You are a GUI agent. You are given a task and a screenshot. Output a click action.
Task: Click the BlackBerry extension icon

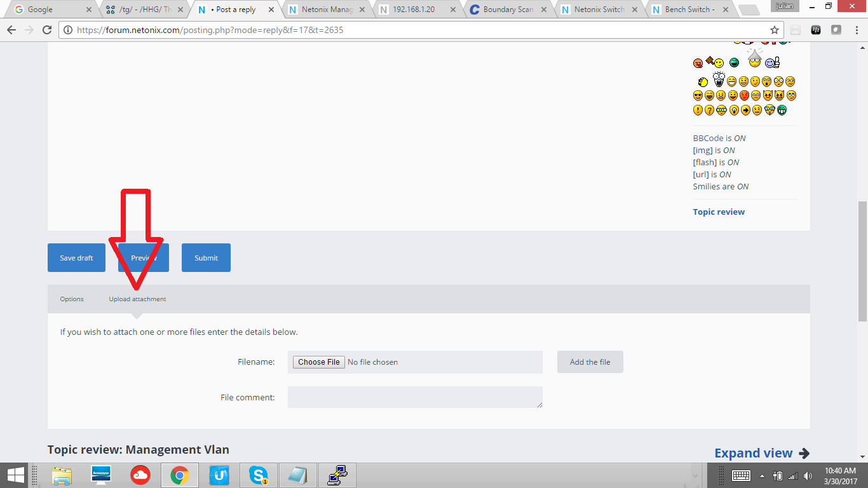coord(817,30)
